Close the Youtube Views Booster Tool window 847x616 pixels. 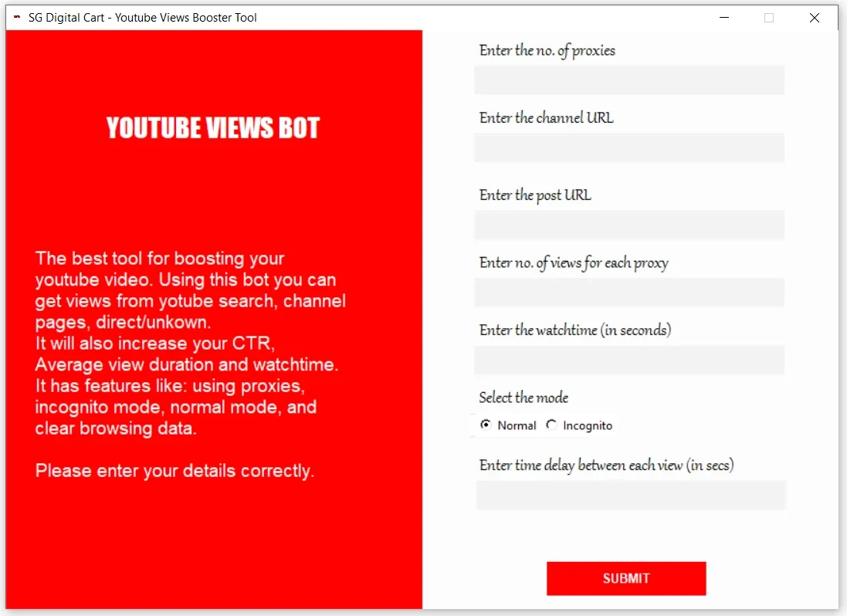tap(815, 17)
